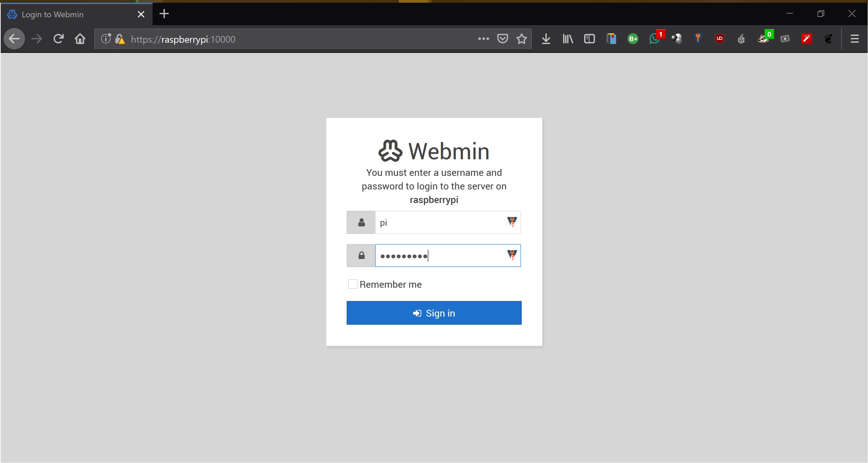Open page actions three-dots menu
This screenshot has height=463, width=868.
[x=483, y=39]
